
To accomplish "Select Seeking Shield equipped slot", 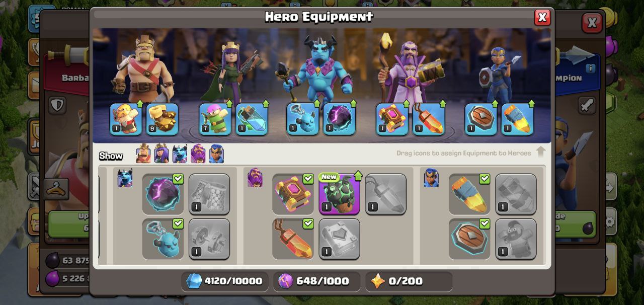I will 481,119.
